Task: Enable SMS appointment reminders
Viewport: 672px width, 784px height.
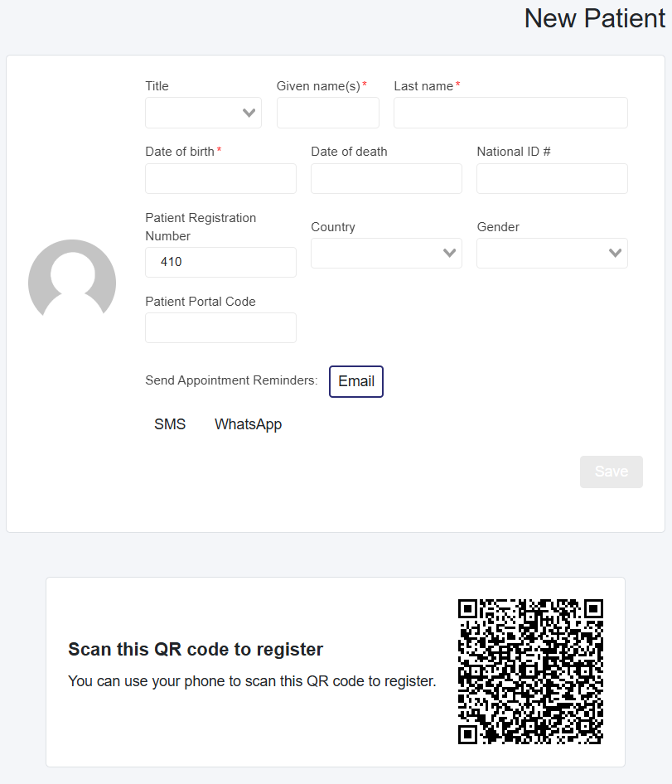Action: click(x=170, y=424)
